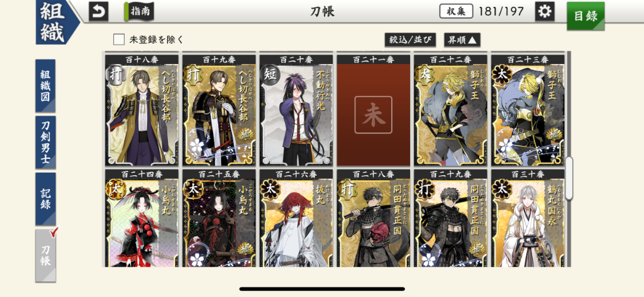Click the green 目録 button
Image resolution: width=644 pixels, height=297 pixels.
coord(586,16)
